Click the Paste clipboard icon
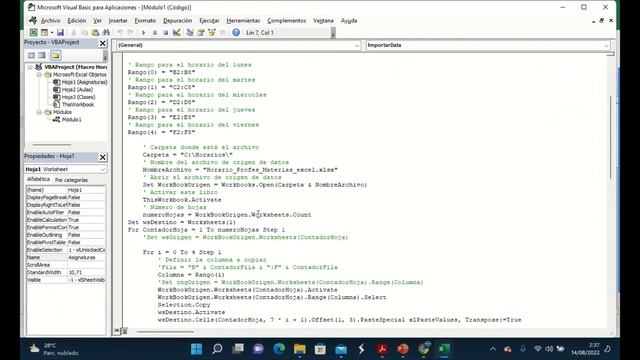This screenshot has height=360, width=640. [95, 33]
